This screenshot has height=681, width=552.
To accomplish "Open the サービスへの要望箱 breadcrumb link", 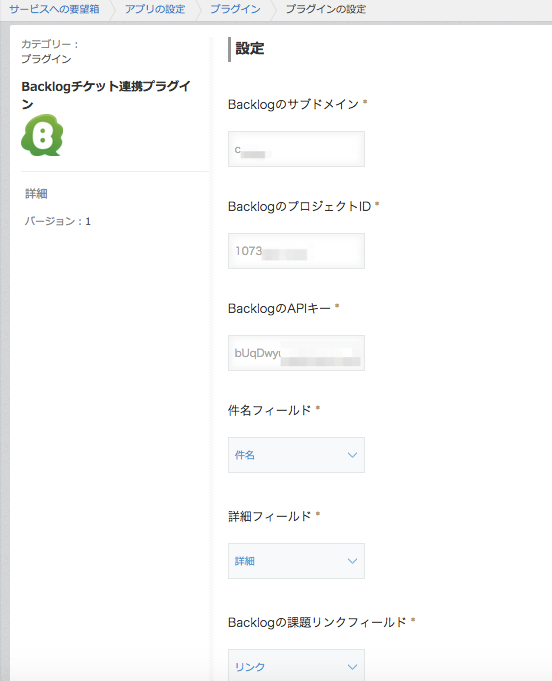I will point(54,9).
